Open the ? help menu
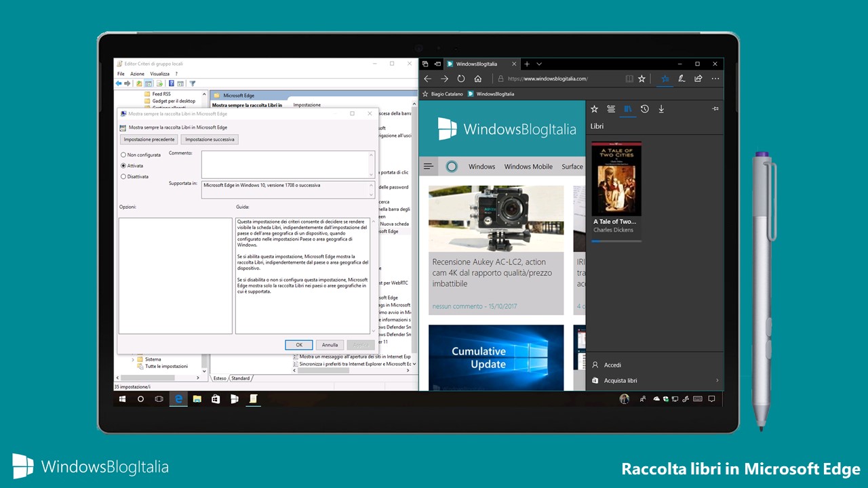Viewport: 868px width, 488px height. click(x=176, y=74)
